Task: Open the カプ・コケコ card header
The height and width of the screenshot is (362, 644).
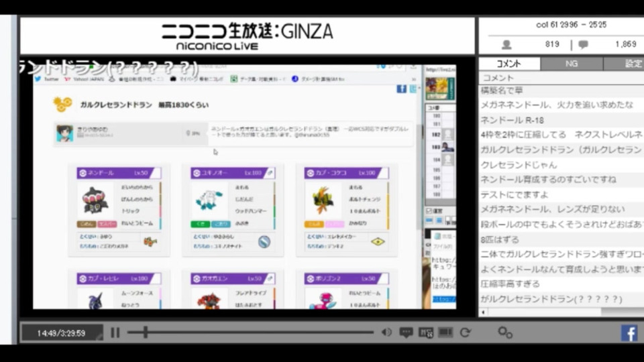Action: (346, 173)
